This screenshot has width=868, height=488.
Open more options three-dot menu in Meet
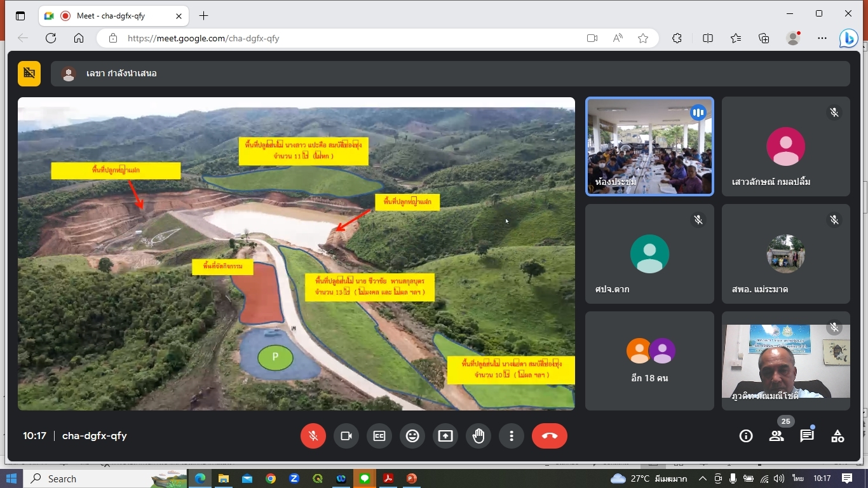coord(512,436)
